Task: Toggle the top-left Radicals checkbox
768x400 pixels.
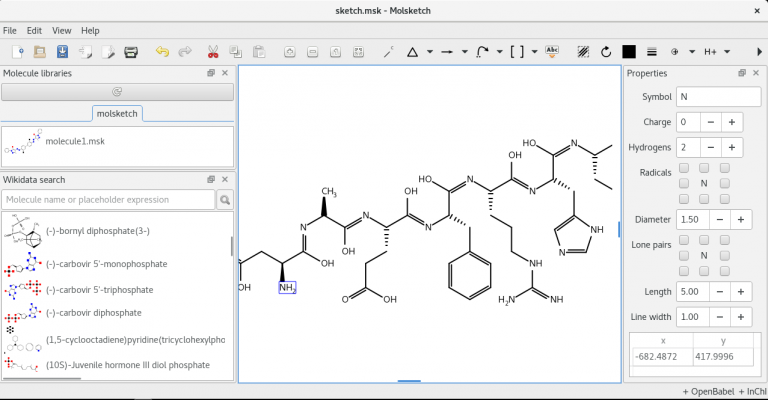Action: (685, 169)
